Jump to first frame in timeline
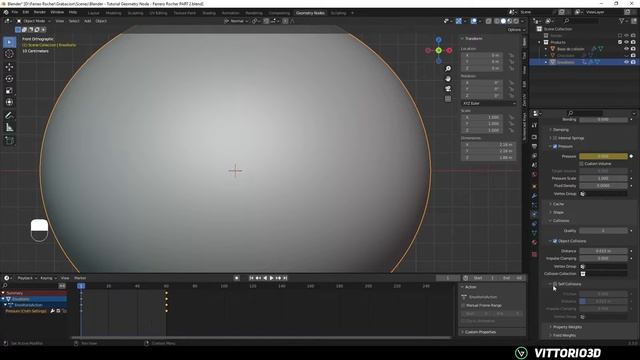The height and width of the screenshot is (360, 640). click(251, 278)
